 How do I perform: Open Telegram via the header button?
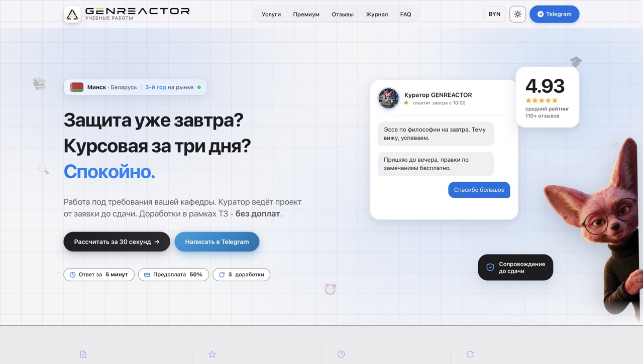point(554,14)
